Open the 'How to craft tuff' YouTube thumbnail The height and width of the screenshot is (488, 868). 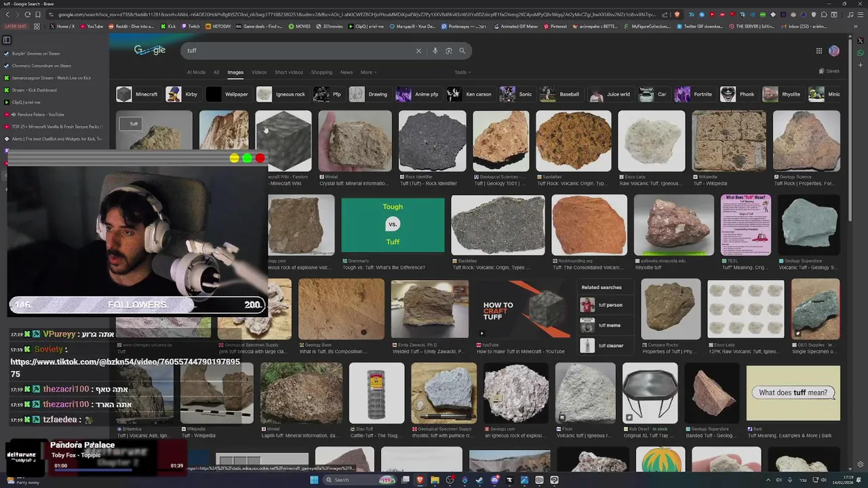(523, 308)
